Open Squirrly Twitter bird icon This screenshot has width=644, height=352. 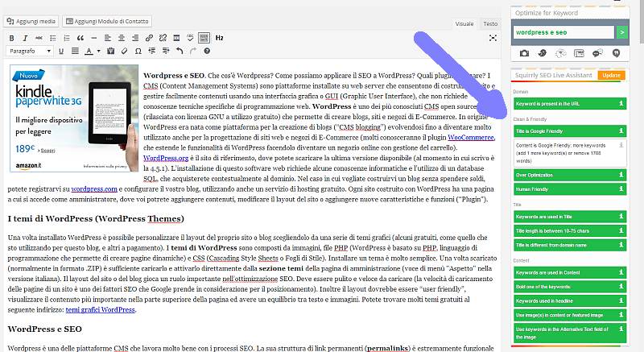pyautogui.click(x=542, y=53)
